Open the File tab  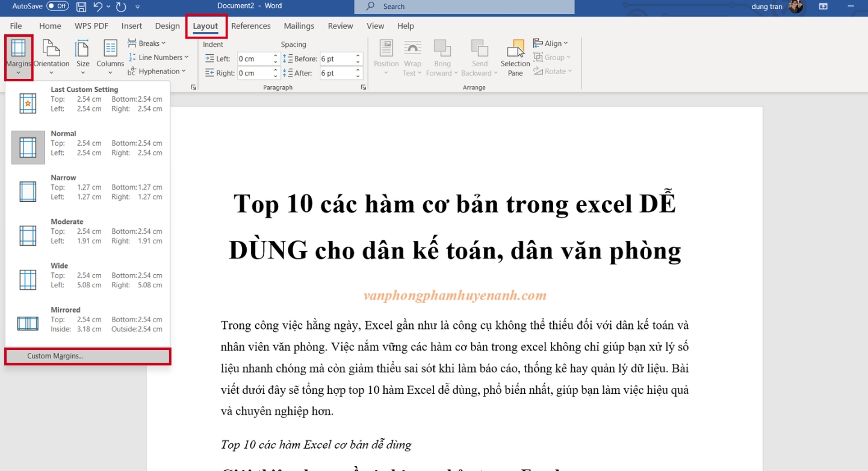16,26
